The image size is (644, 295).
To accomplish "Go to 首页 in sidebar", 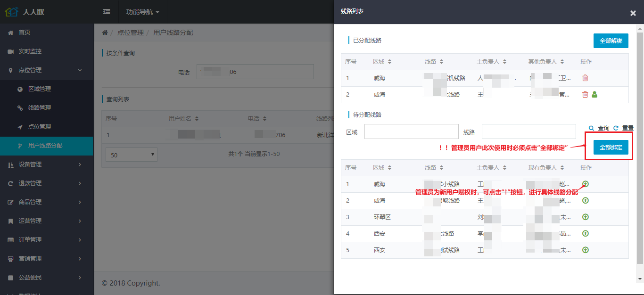I will click(47, 33).
